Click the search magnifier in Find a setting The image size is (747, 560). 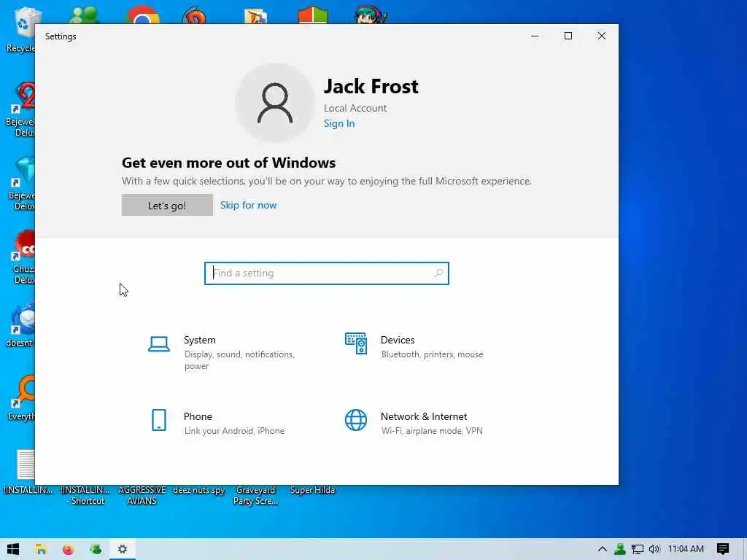438,273
